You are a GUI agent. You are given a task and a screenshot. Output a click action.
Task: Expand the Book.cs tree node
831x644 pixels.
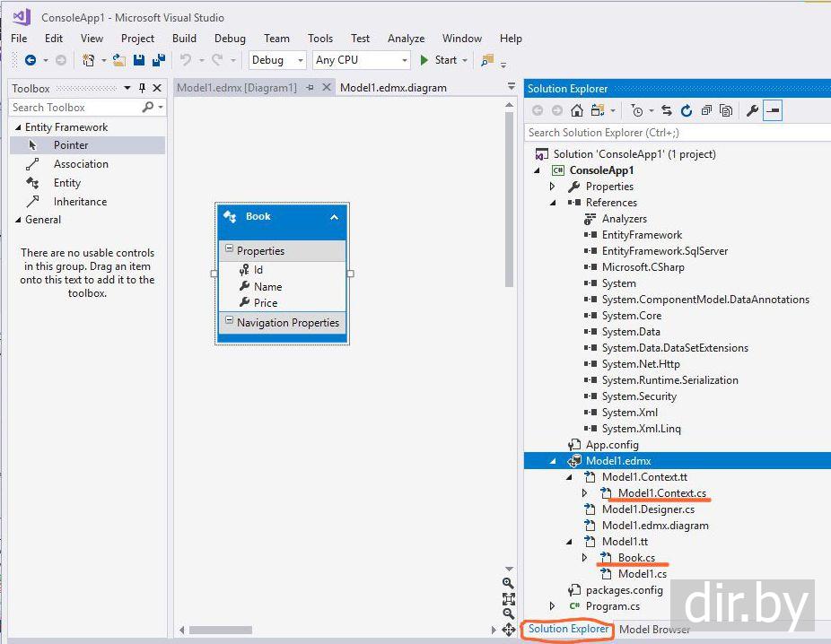[x=584, y=558]
